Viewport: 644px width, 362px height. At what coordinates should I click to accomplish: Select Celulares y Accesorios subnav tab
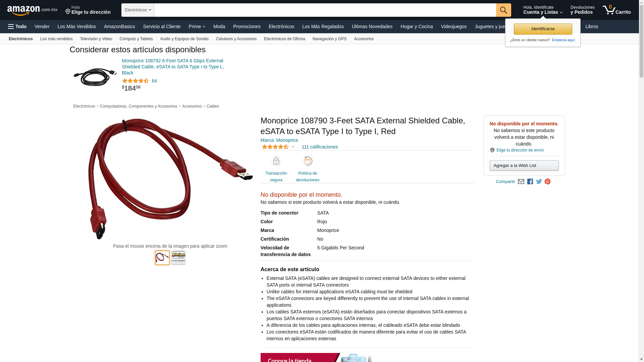click(236, 39)
